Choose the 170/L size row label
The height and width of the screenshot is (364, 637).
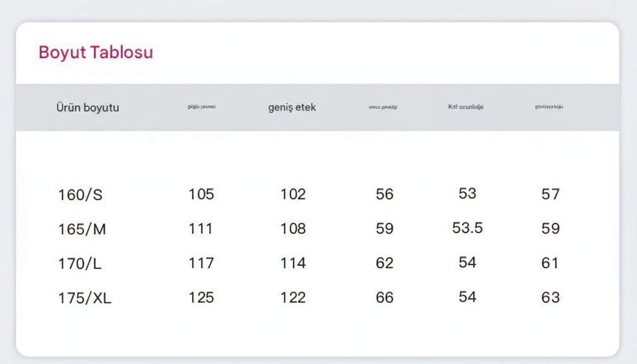pos(80,264)
